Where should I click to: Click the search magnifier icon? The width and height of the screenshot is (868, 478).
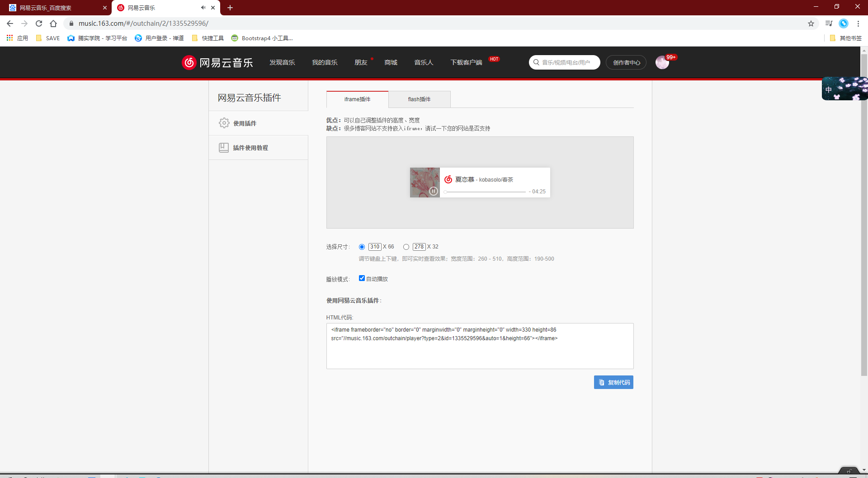536,62
